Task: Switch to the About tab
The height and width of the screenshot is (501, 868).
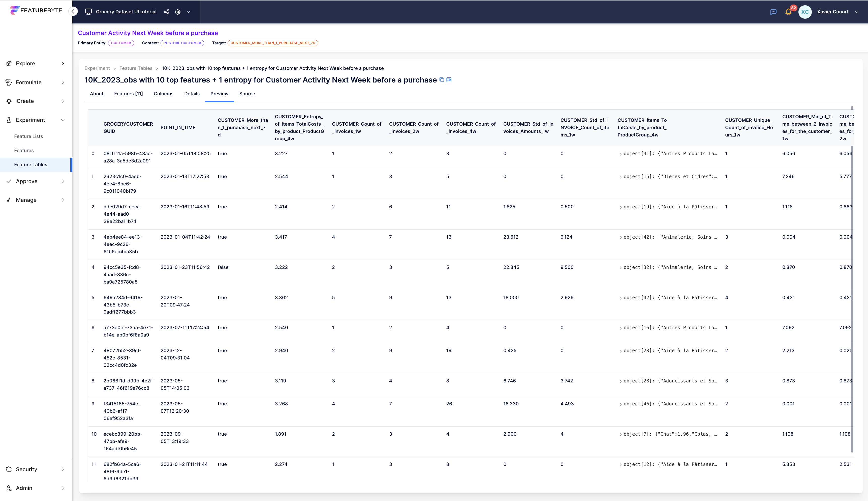Action: pos(97,94)
